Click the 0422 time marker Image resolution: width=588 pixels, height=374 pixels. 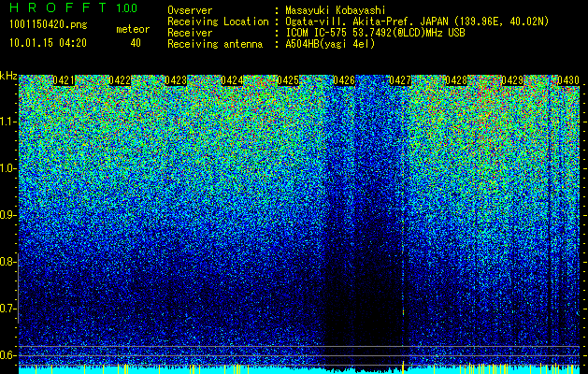[120, 80]
